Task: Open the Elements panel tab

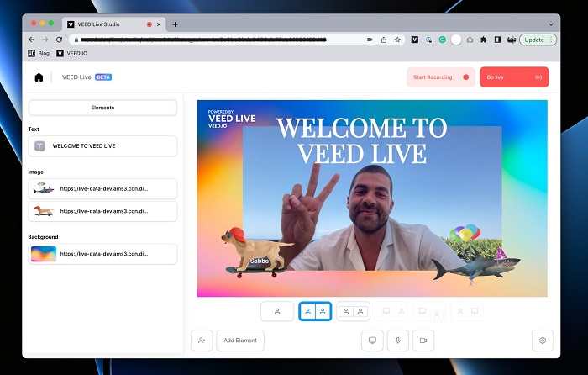Action: tap(102, 108)
